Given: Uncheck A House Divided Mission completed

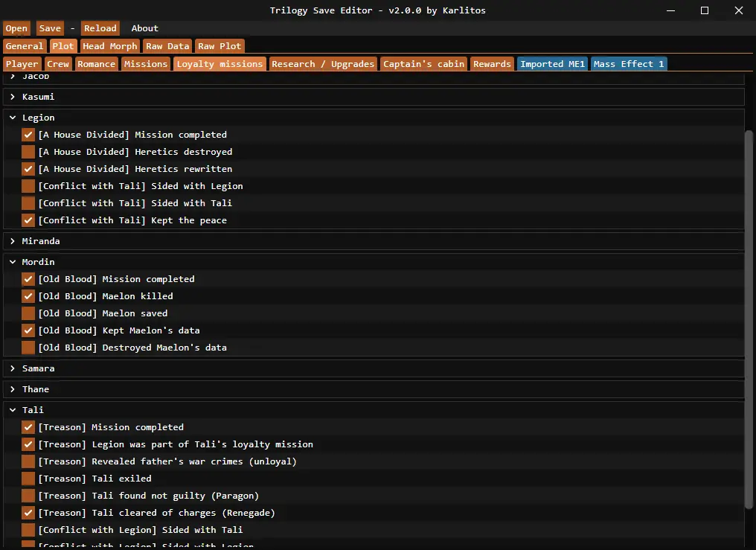Looking at the screenshot, I should 28,135.
